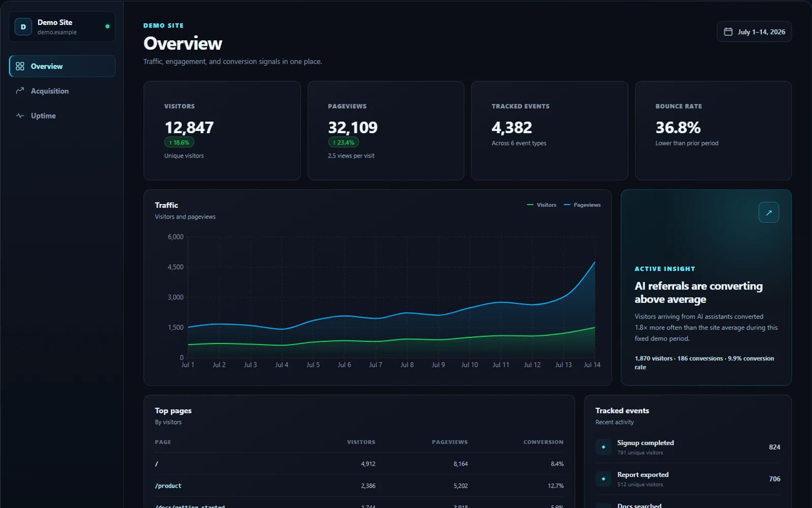Click "2.5 views per visit" caption
Screen dimensions: 812x508
[351, 156]
